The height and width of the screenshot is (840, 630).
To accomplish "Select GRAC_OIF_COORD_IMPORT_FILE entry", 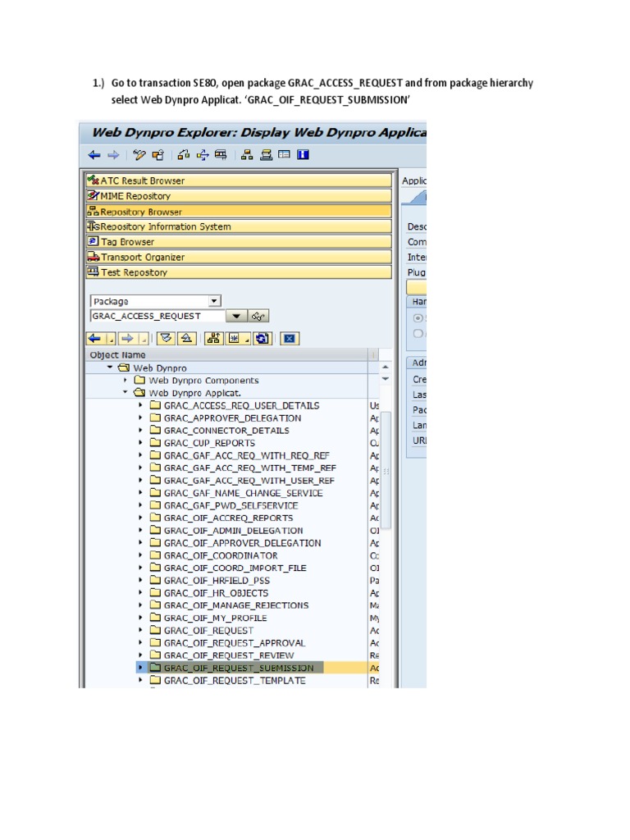I will click(x=235, y=568).
